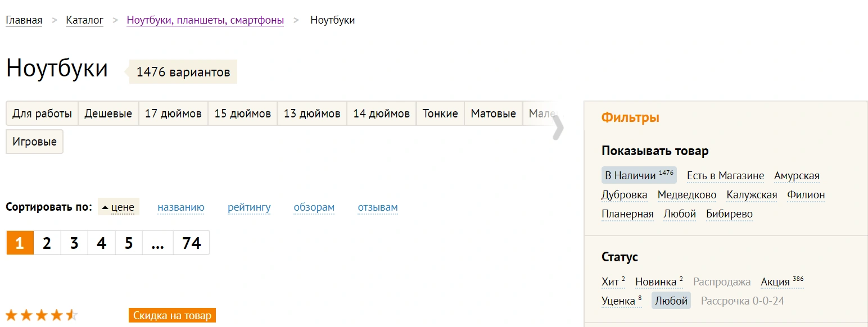Click the right chevron arrow in category strip

point(557,128)
